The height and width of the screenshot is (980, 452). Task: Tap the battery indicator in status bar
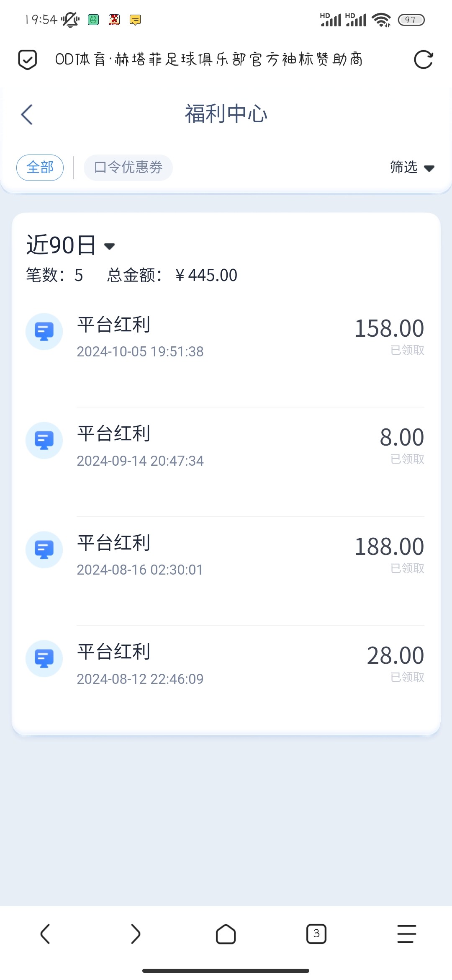pos(411,20)
